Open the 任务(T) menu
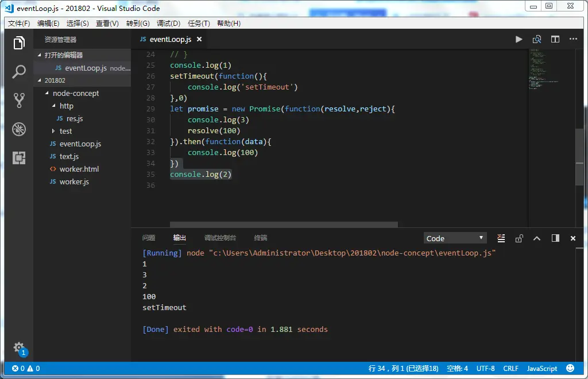 coord(199,23)
